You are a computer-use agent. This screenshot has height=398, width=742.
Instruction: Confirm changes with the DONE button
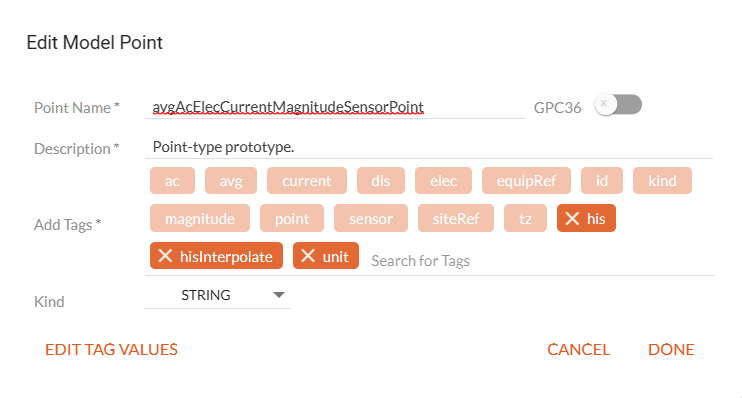click(671, 349)
